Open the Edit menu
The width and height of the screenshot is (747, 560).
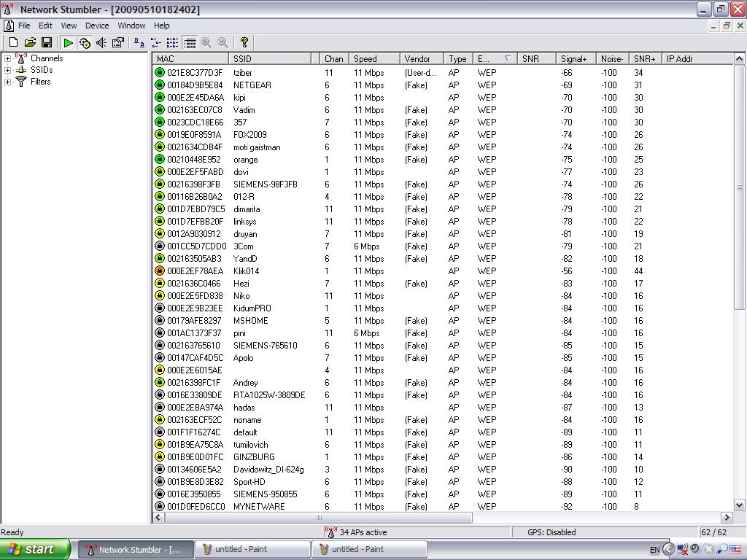[x=45, y=26]
